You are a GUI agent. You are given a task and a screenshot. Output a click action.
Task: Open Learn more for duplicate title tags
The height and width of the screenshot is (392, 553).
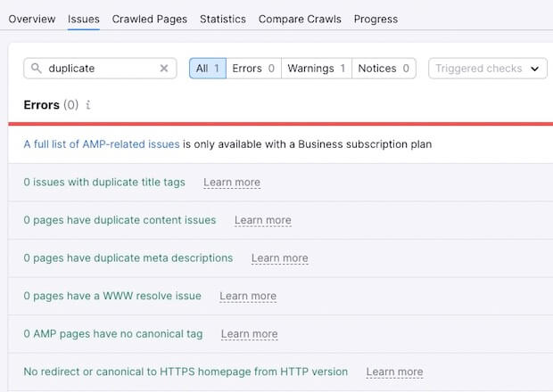click(x=232, y=183)
